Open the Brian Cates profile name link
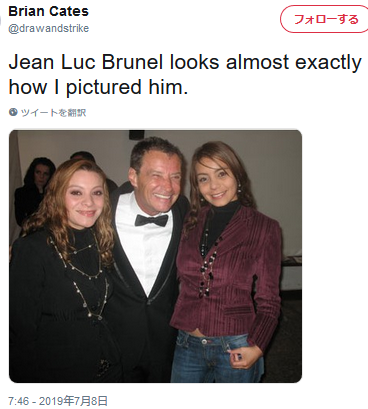 pos(48,11)
